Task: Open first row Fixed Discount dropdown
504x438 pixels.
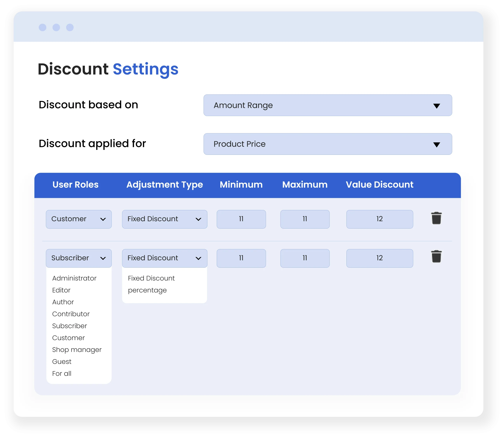Action: coord(164,219)
